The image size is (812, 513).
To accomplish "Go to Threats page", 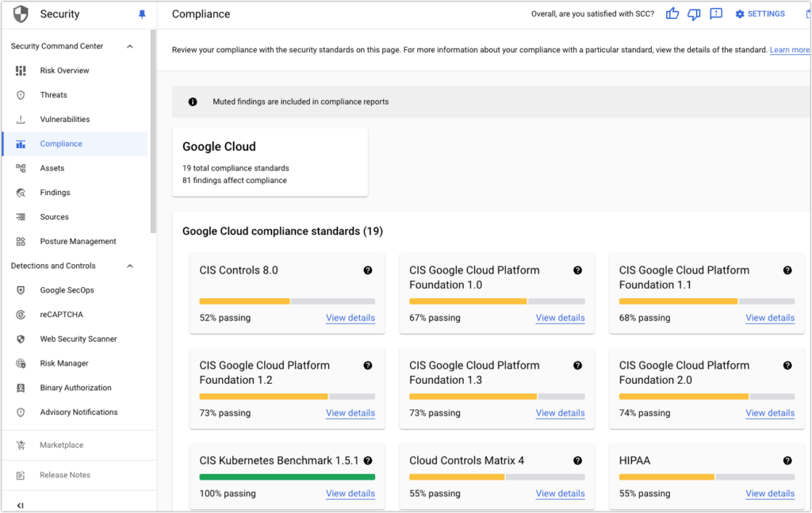I will tap(54, 94).
